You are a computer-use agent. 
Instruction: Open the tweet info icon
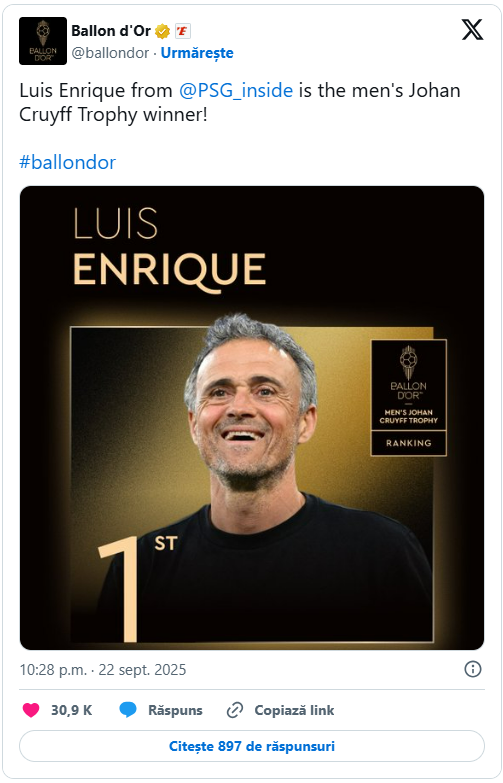point(473,669)
